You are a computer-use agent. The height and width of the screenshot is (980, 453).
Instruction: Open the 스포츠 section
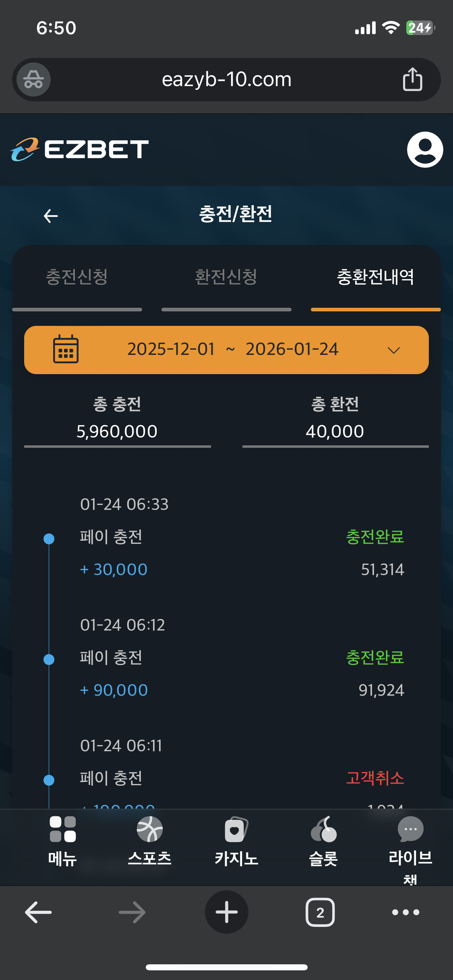pos(149,830)
